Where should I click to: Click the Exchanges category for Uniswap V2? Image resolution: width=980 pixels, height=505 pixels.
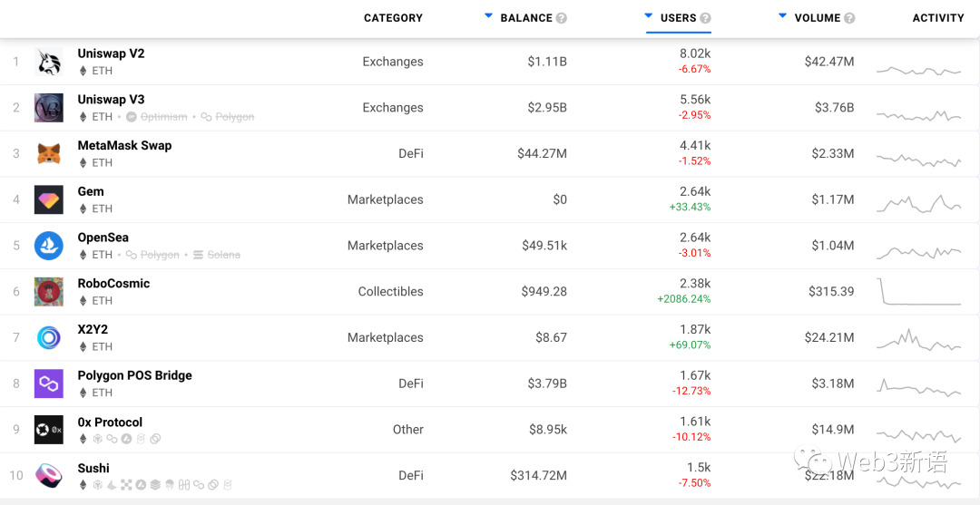coord(393,62)
